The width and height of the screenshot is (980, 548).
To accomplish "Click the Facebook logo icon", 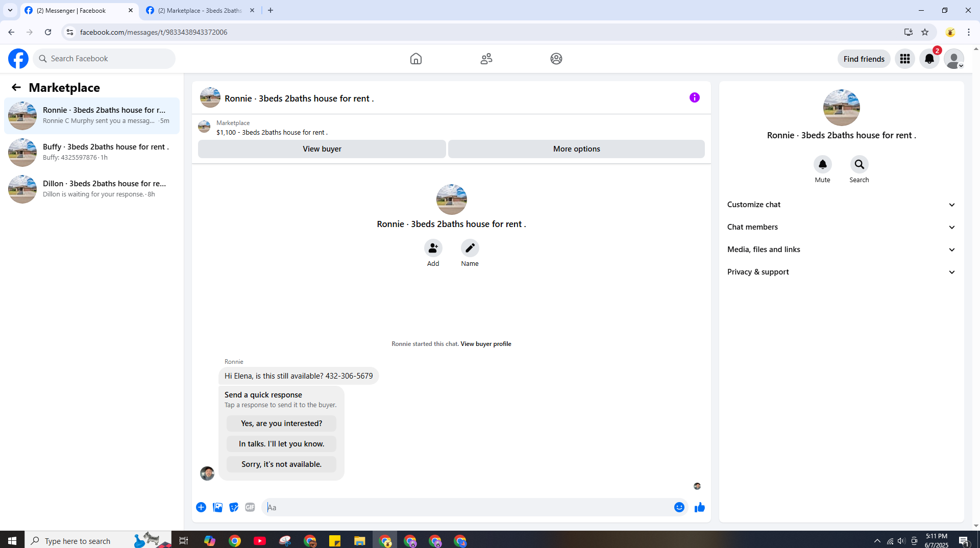I will point(18,59).
